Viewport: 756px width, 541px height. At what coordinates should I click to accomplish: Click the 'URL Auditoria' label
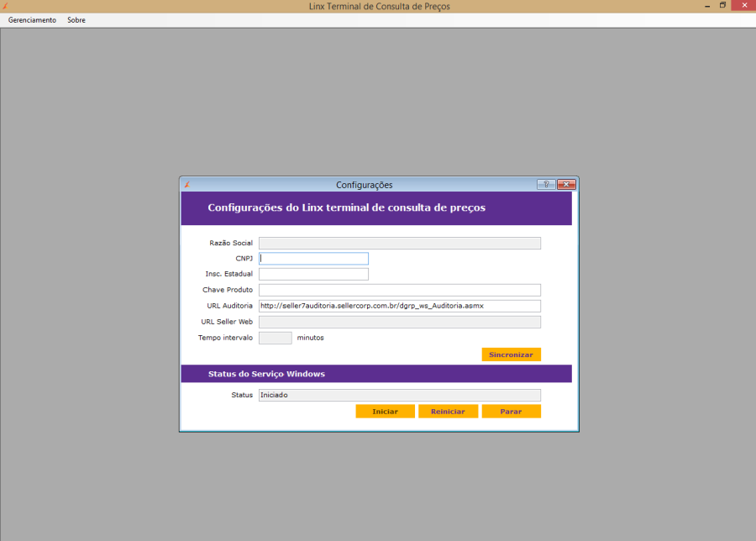pos(229,306)
